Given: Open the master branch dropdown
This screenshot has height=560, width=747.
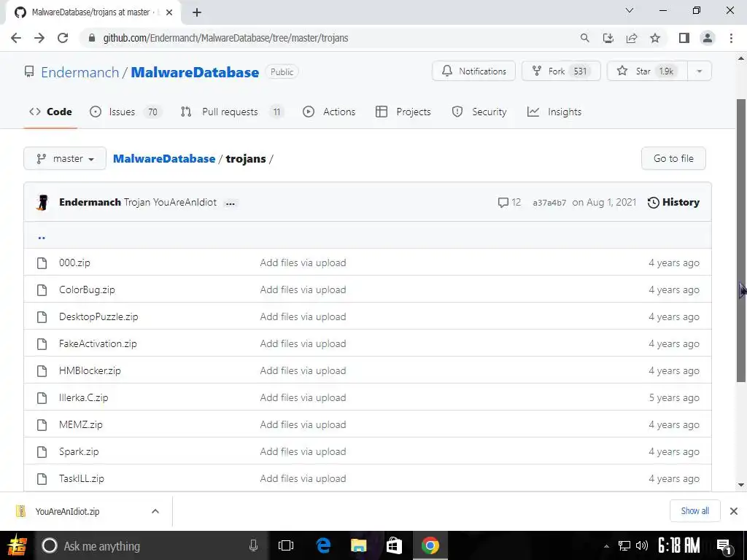Looking at the screenshot, I should pyautogui.click(x=65, y=158).
